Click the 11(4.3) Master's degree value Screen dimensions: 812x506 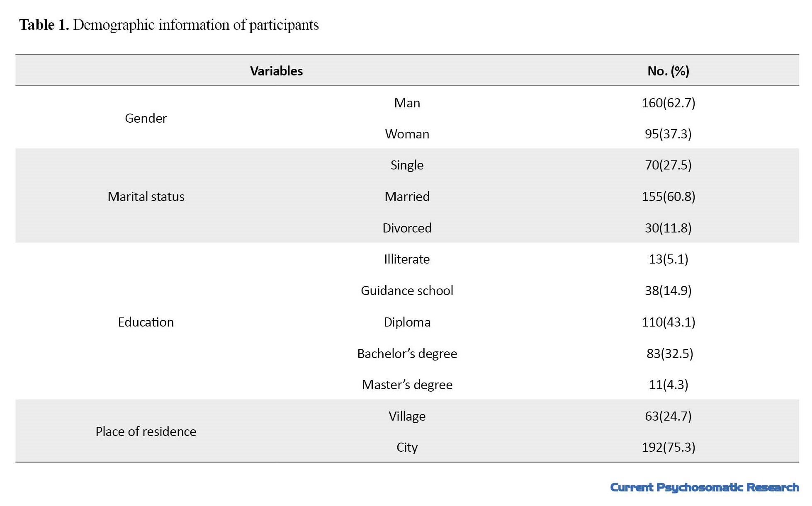668,385
